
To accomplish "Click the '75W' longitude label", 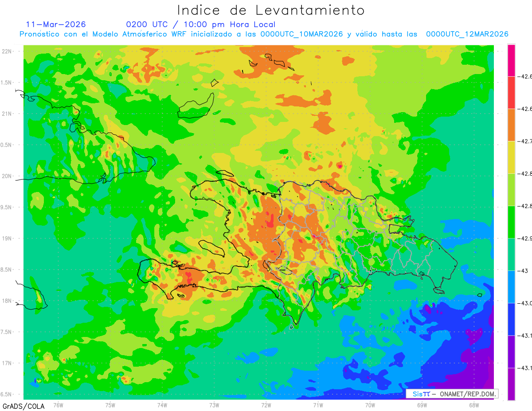I will (x=110, y=404).
